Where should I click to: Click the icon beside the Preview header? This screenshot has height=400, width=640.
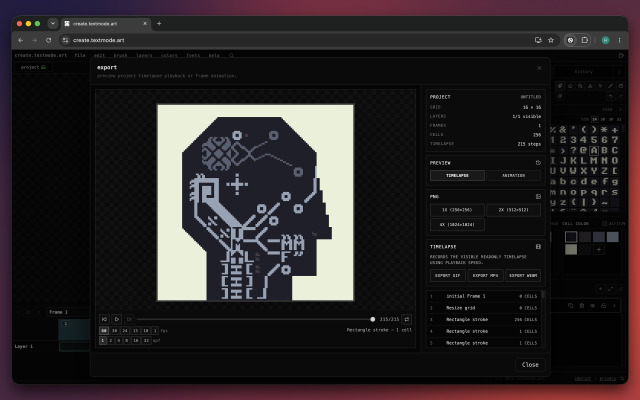coord(538,163)
